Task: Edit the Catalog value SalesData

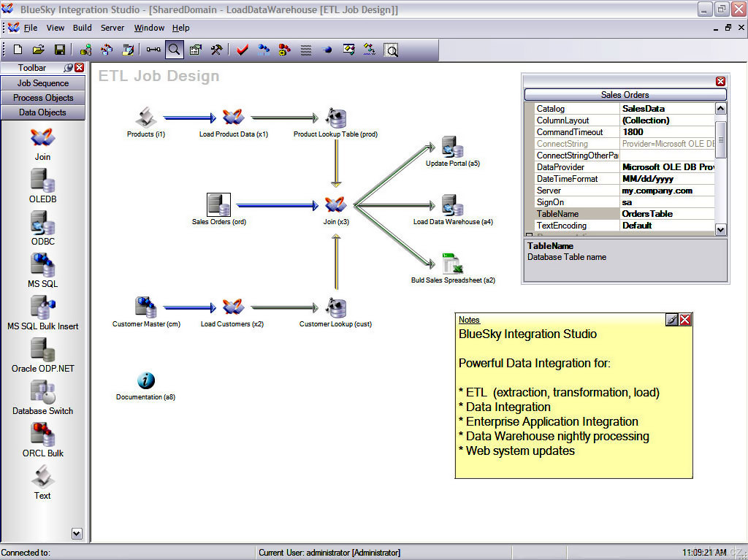Action: pyautogui.click(x=667, y=109)
